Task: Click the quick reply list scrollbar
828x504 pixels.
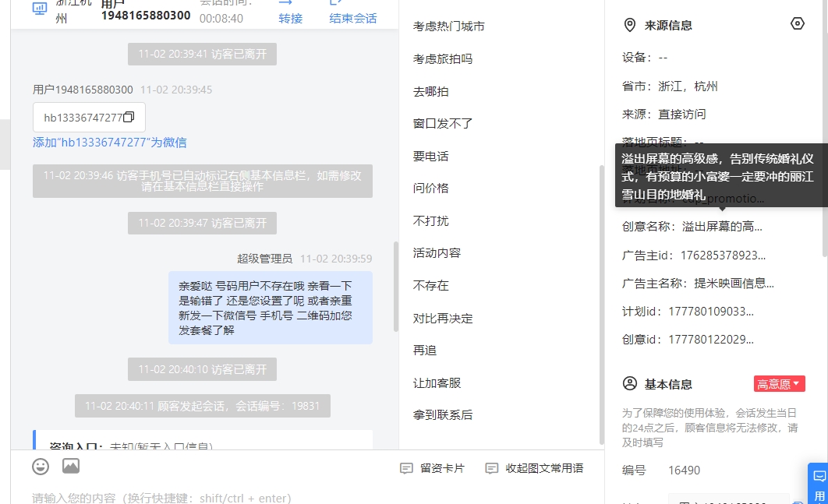Action: point(601,305)
